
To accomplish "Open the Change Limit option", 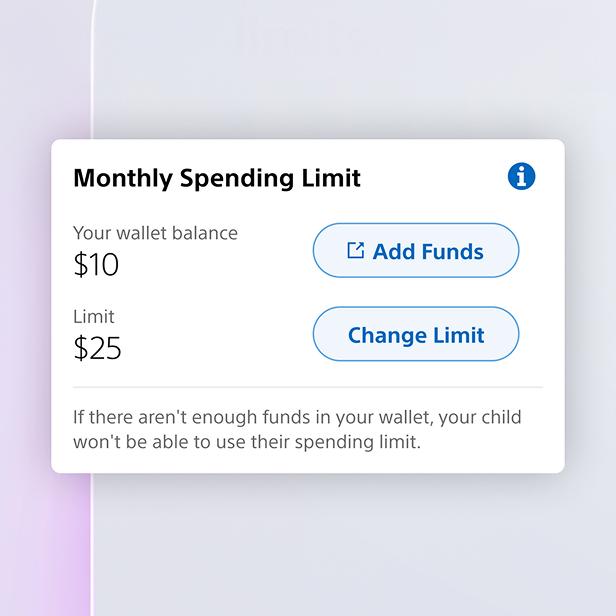I will click(x=416, y=335).
